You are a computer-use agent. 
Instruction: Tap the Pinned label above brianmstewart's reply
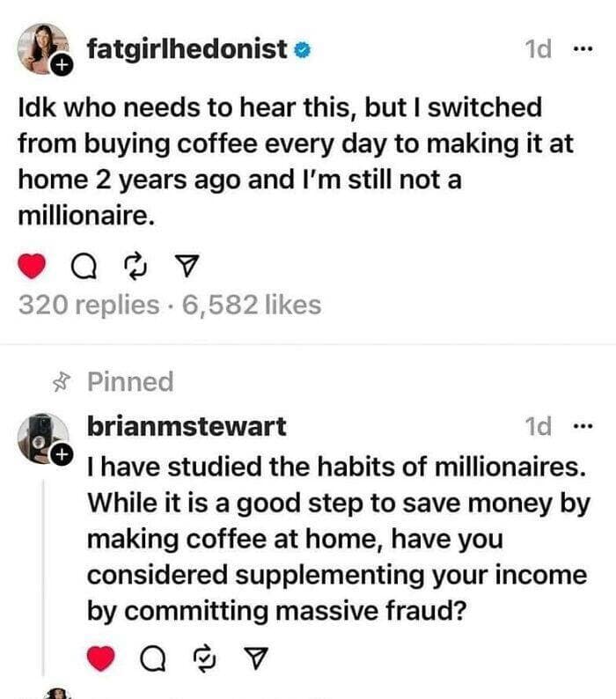pyautogui.click(x=129, y=381)
